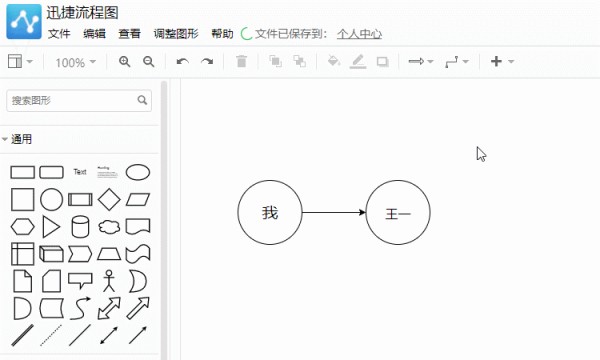The image size is (600, 360).
Task: Select the cloud shape
Action: [109, 227]
